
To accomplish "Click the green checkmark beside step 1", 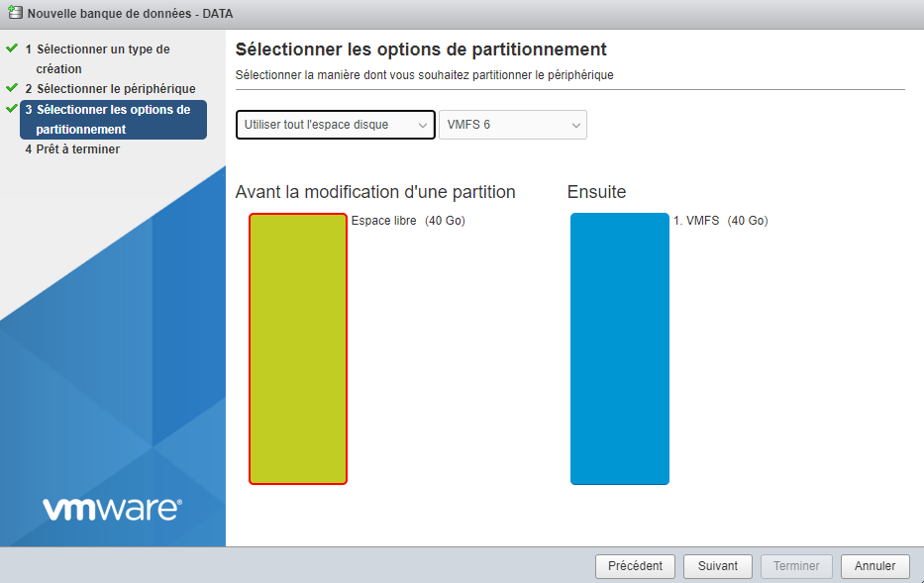I will point(12,48).
